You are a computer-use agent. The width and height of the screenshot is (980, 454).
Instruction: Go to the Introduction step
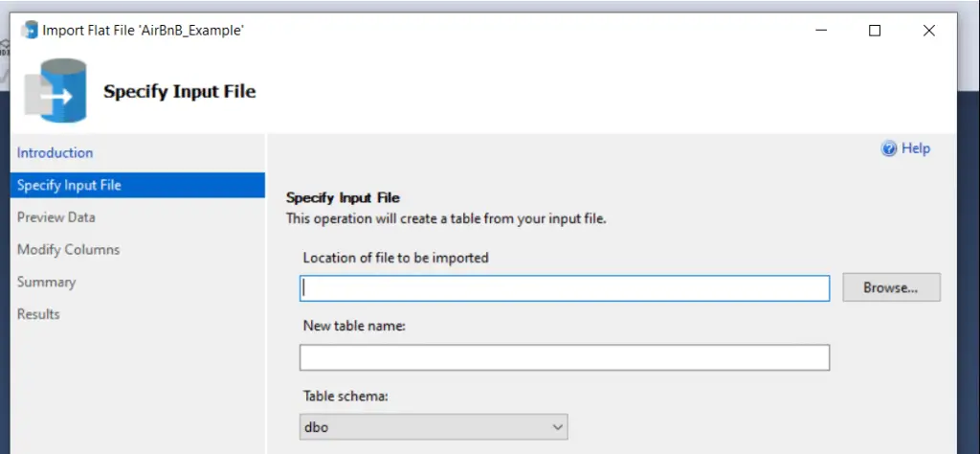point(55,152)
